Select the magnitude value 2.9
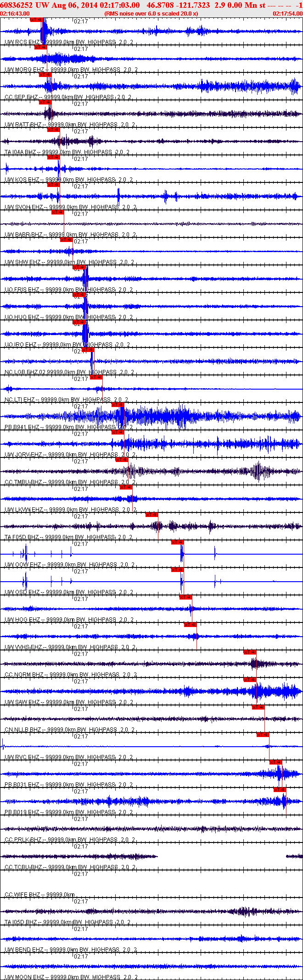 (x=219, y=5)
